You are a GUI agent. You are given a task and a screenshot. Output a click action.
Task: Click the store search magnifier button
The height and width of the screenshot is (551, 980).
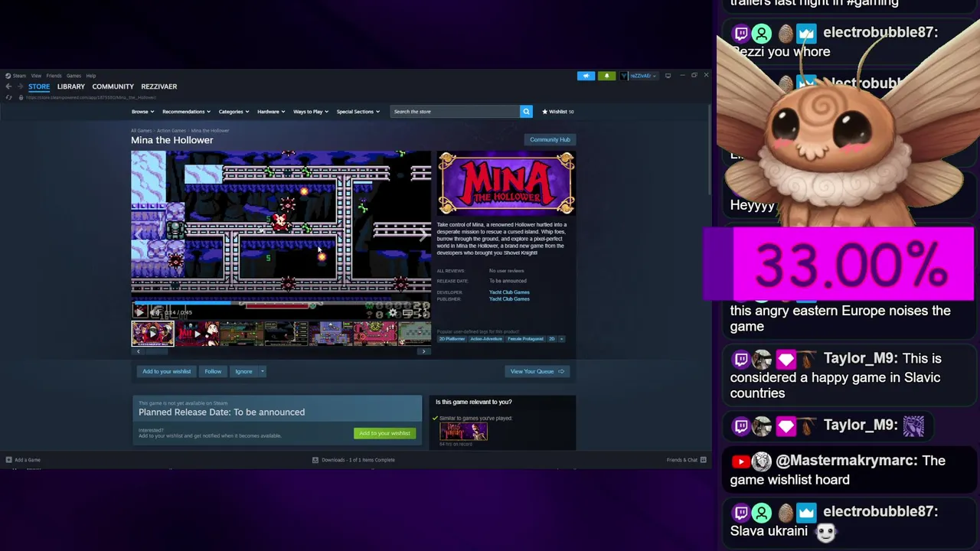click(526, 112)
